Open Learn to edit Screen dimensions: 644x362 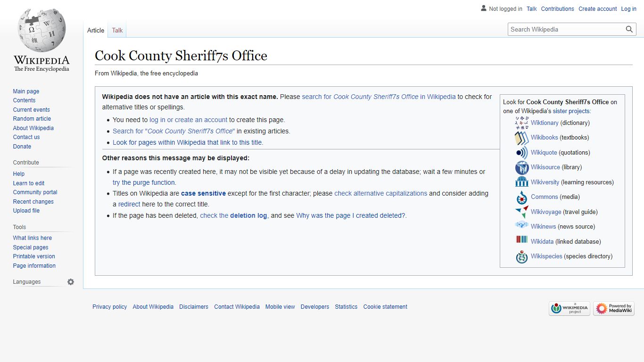click(29, 183)
